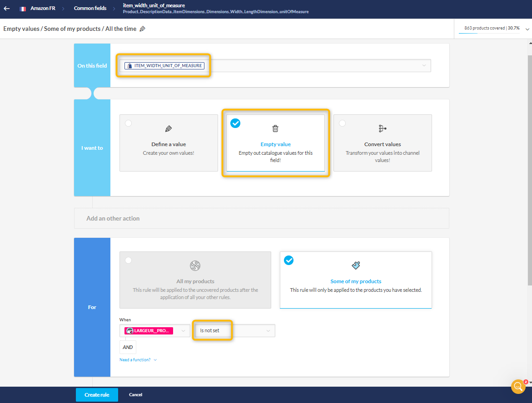Click the Convert values branching icon
This screenshot has width=532, height=403.
(x=383, y=128)
